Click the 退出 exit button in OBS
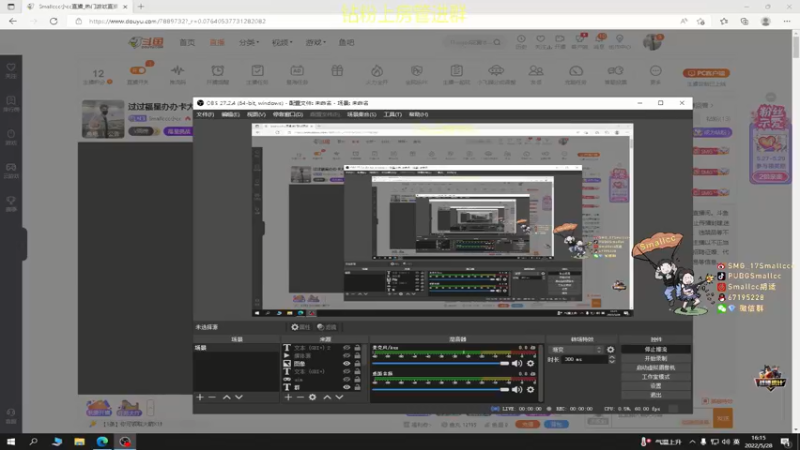Screen dimensions: 800x450 coord(656,395)
